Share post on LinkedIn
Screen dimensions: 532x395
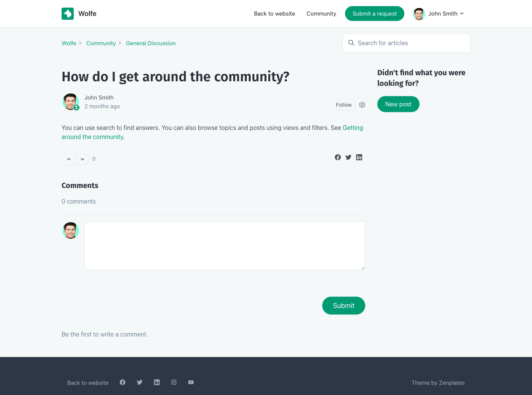click(x=359, y=157)
